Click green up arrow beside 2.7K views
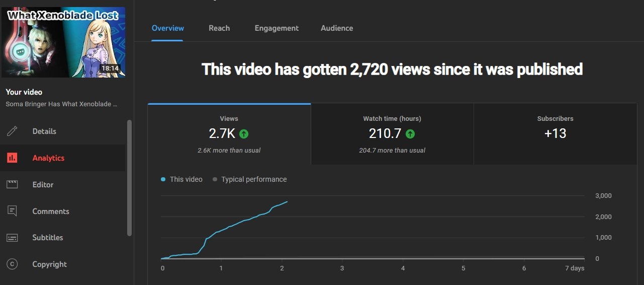644x285 pixels. coord(244,134)
